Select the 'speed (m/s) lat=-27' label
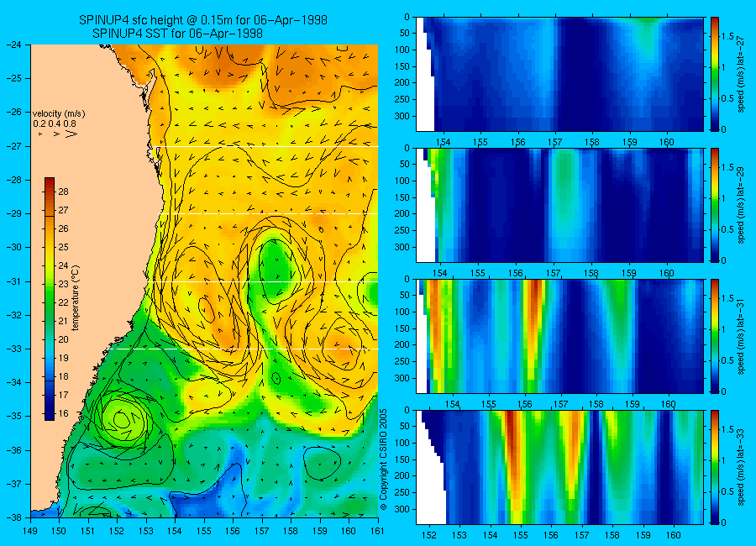This screenshot has height=546, width=756. tap(741, 74)
